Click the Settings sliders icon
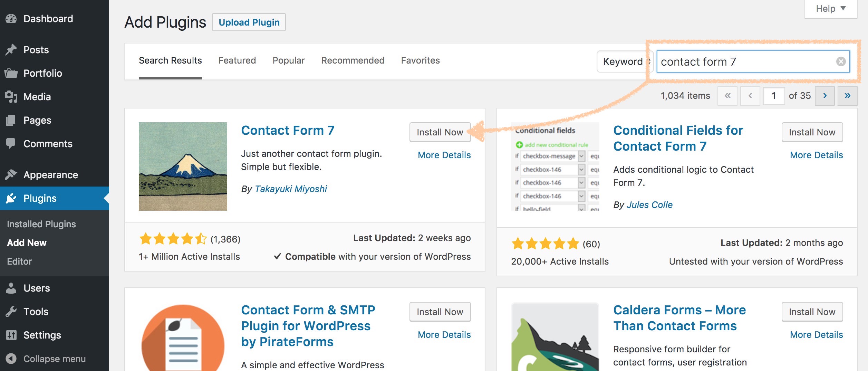This screenshot has height=371, width=868. click(11, 335)
